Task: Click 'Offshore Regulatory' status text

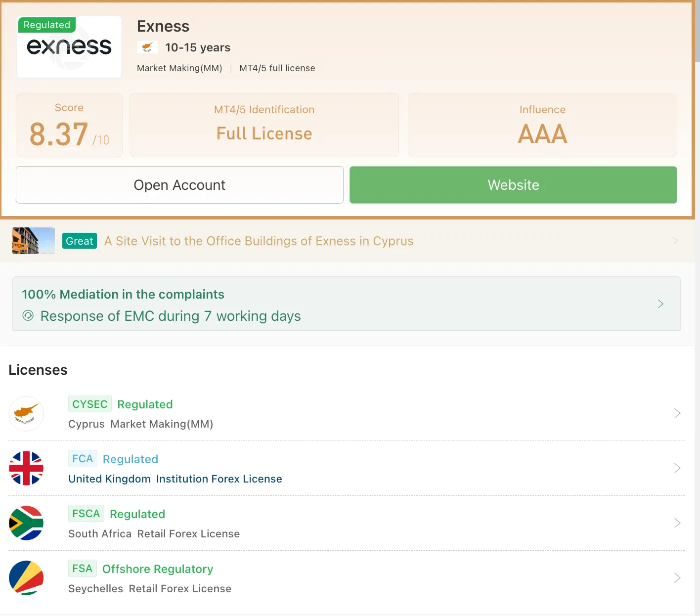Action: (158, 569)
